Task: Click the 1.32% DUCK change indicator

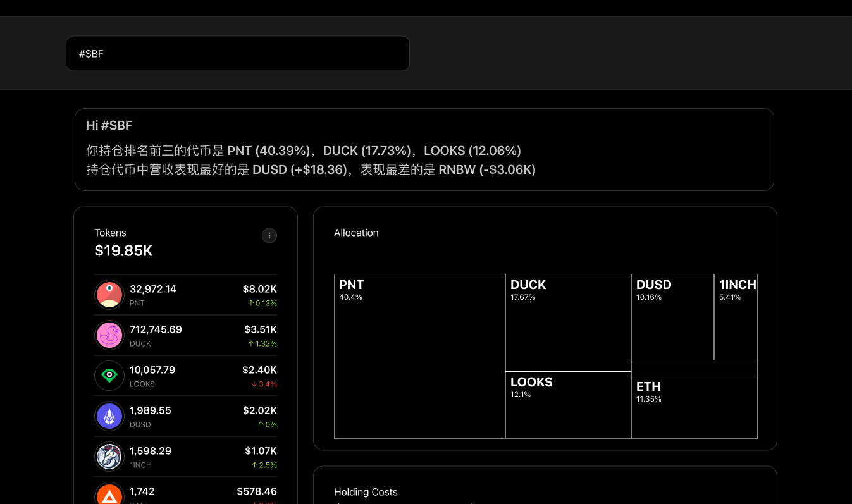Action: [262, 343]
